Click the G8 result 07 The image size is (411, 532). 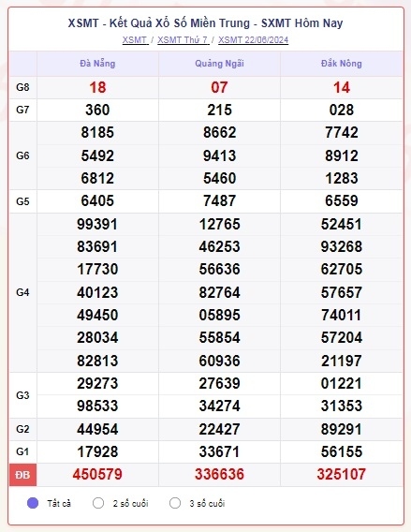click(219, 87)
